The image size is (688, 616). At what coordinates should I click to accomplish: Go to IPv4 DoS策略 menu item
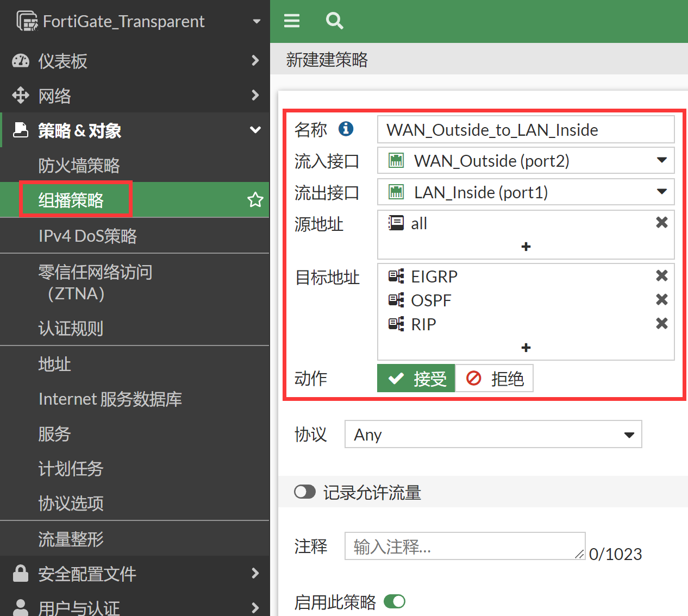click(87, 236)
